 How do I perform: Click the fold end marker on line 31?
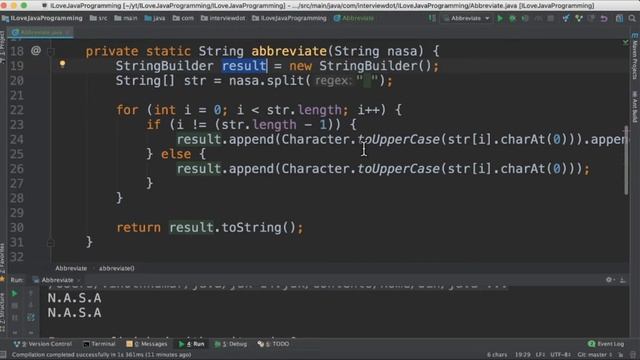[x=51, y=243]
